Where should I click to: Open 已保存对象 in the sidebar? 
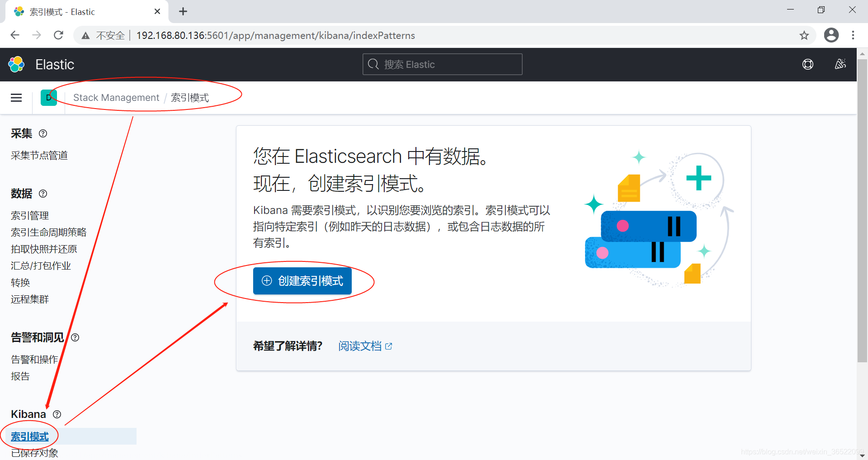[x=34, y=453]
